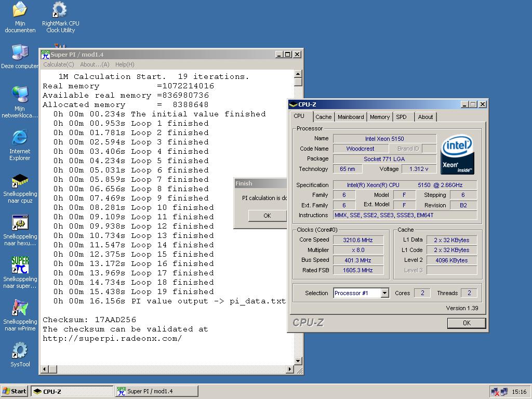Viewport: 532px width, 399px height.
Task: Open the Start menu
Action: (x=14, y=391)
